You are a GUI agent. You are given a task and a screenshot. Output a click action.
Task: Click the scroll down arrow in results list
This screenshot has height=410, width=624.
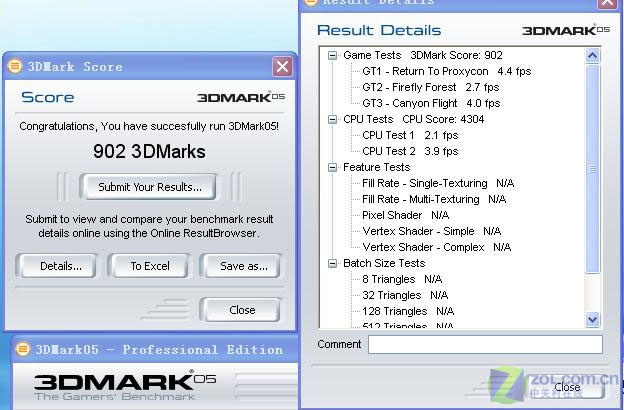point(592,319)
